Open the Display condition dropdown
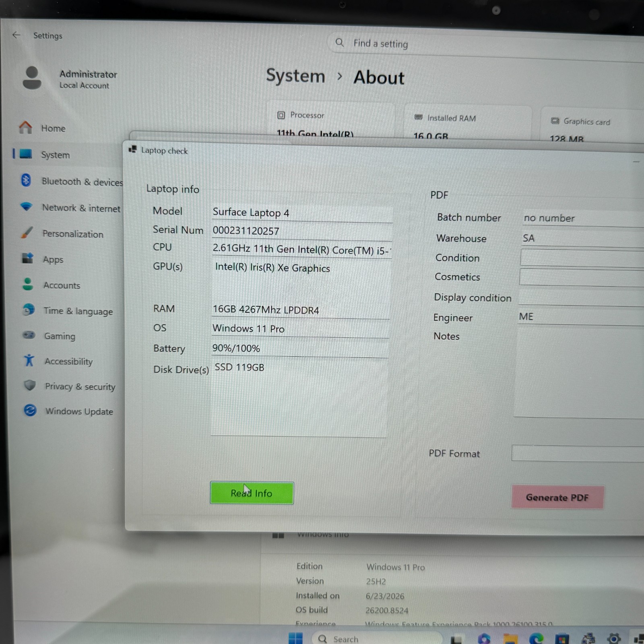The width and height of the screenshot is (644, 644). (x=581, y=298)
